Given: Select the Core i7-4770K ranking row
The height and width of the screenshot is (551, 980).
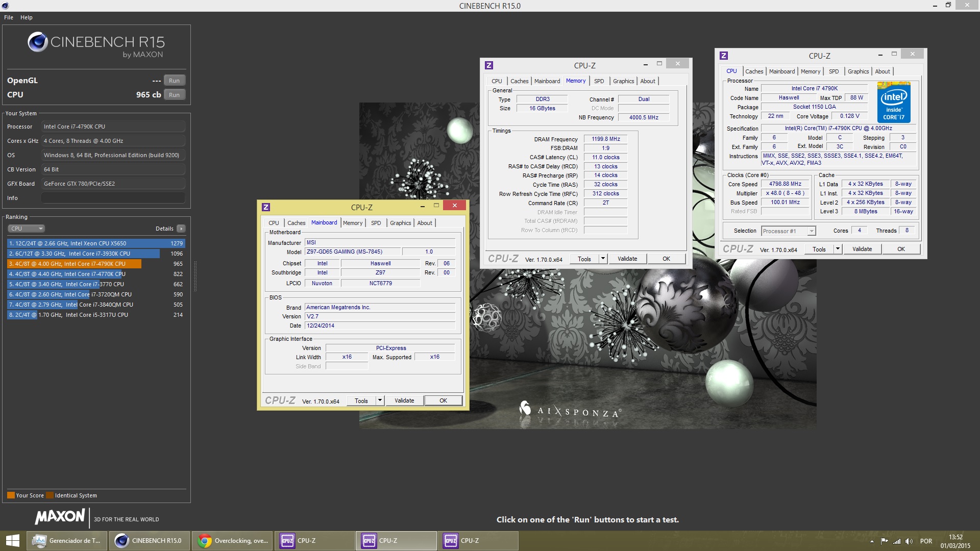Looking at the screenshot, I should point(96,274).
